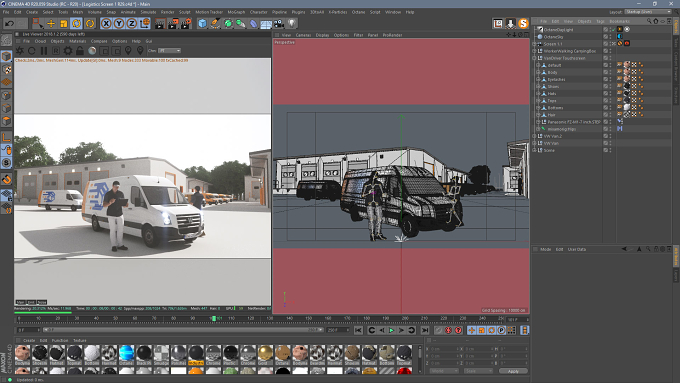Screen dimensions: 680x383
Task: Toggle X axis lock
Action: click(x=106, y=23)
